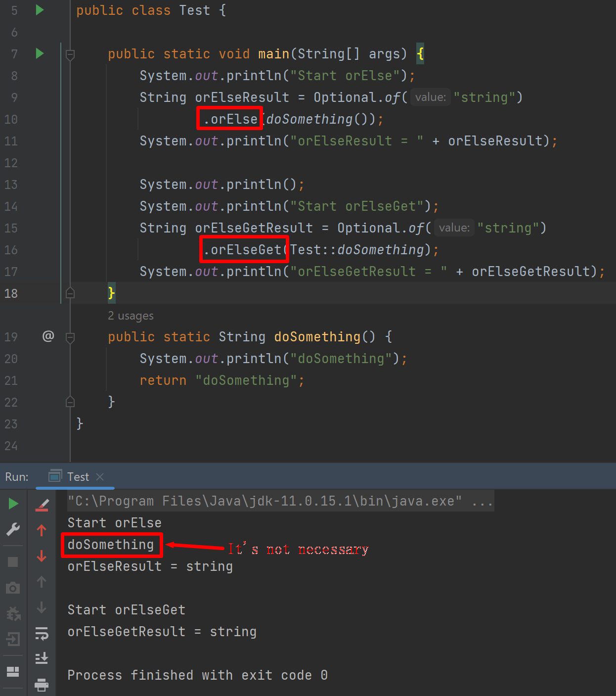Image resolution: width=616 pixels, height=696 pixels.
Task: Print console output with the printer icon
Action: click(x=42, y=685)
